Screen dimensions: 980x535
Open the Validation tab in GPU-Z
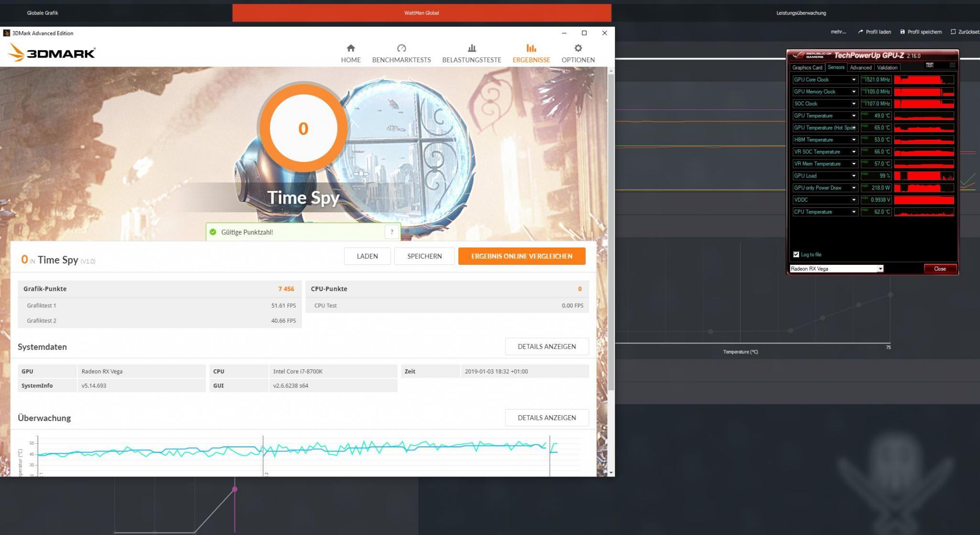pos(887,68)
